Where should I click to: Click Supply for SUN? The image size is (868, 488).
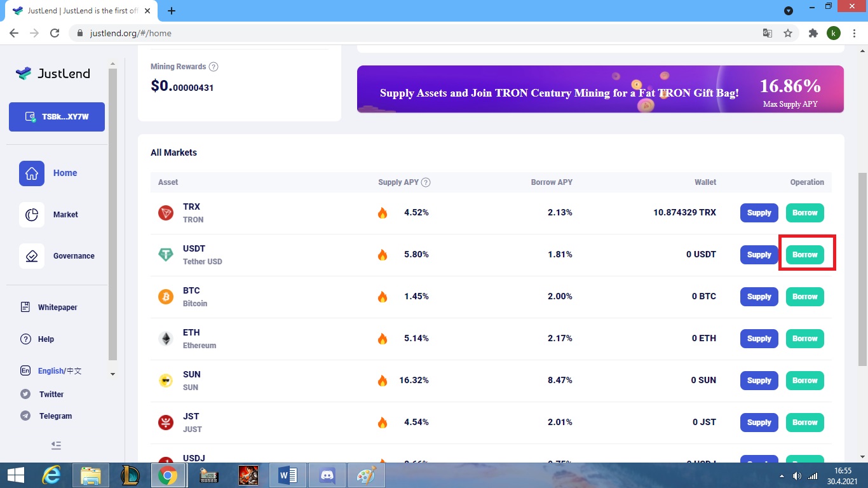tap(759, 381)
